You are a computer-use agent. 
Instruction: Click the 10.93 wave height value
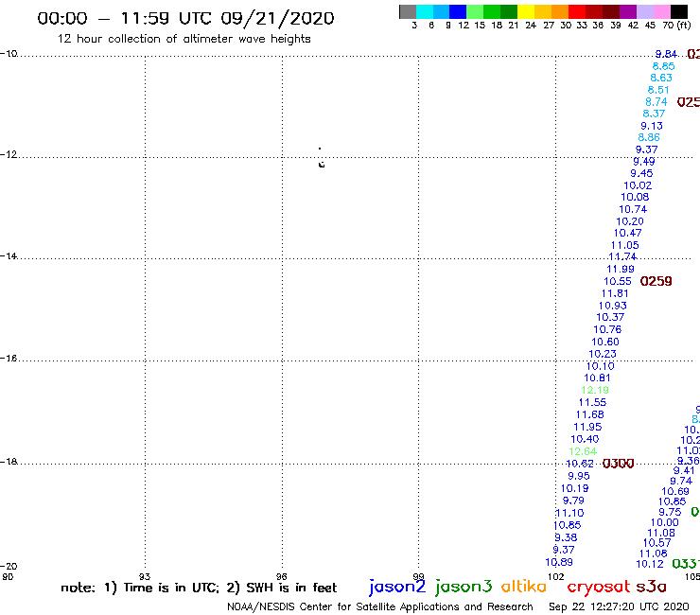(613, 306)
